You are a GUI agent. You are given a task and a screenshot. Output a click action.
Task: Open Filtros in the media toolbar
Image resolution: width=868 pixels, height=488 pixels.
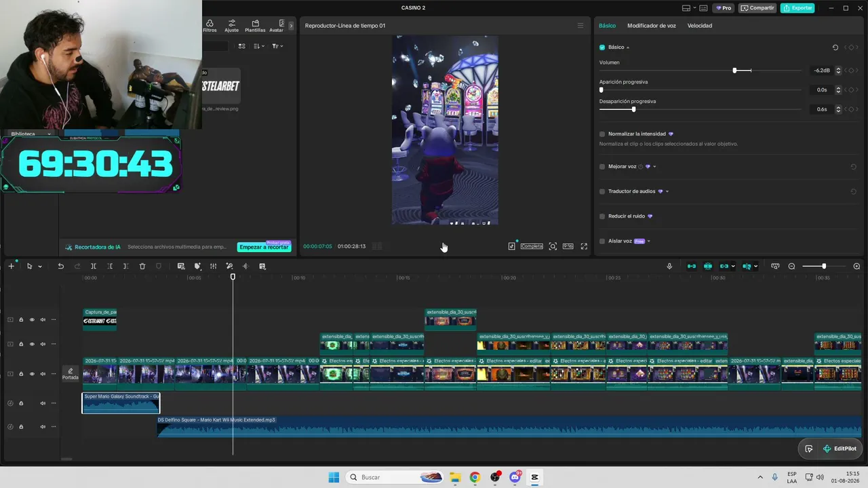coord(210,26)
